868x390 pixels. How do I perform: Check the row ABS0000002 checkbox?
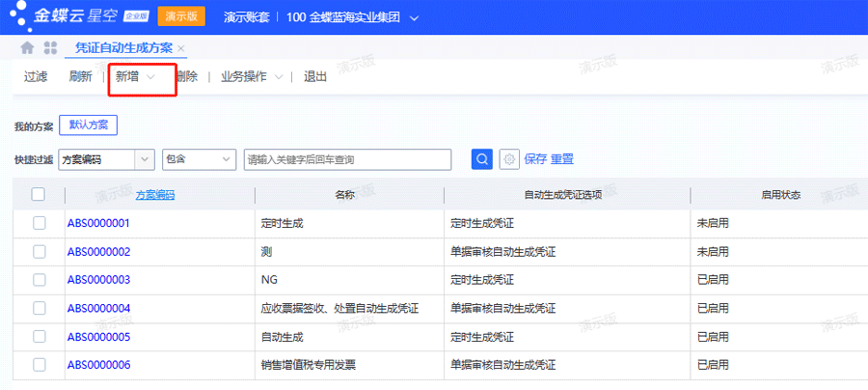click(40, 252)
